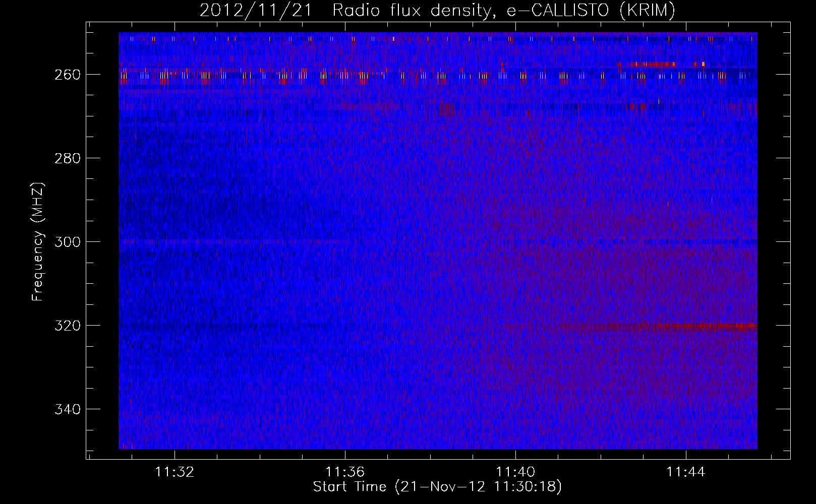The height and width of the screenshot is (504, 816).
Task: Click the 'Frequency (MHZ)' axis label
Action: click(x=38, y=242)
